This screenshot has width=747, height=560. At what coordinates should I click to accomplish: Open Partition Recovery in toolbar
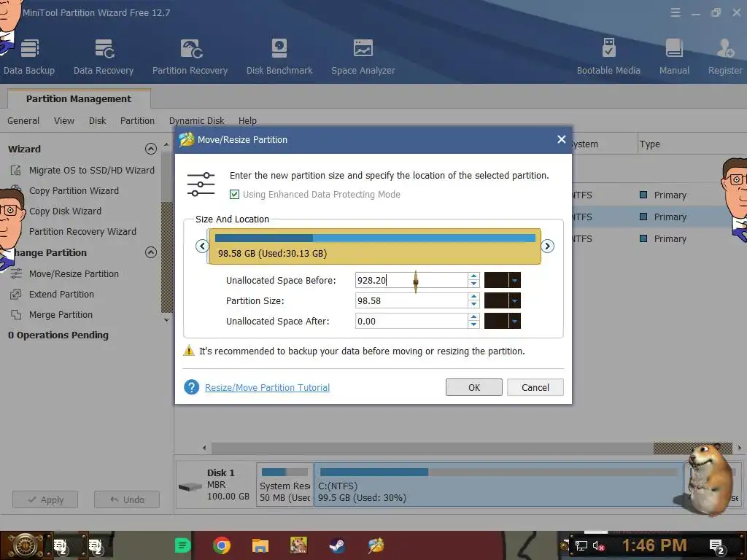(x=190, y=57)
